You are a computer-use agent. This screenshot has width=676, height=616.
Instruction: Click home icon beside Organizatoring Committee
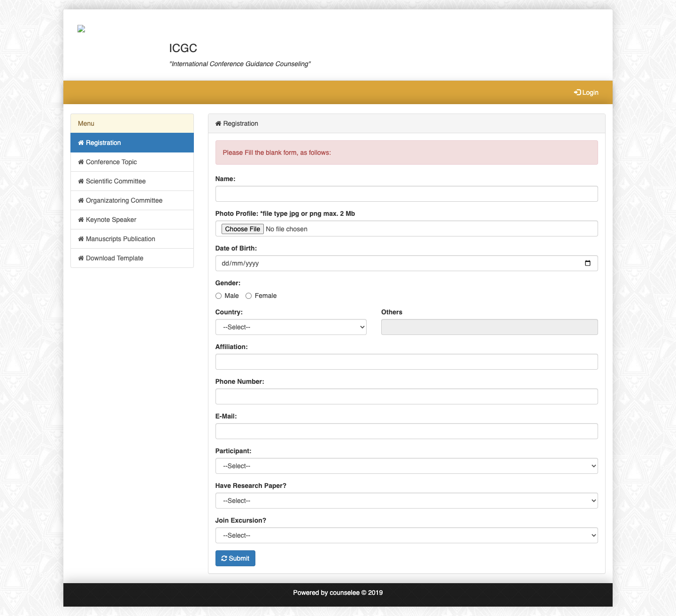[x=81, y=200]
